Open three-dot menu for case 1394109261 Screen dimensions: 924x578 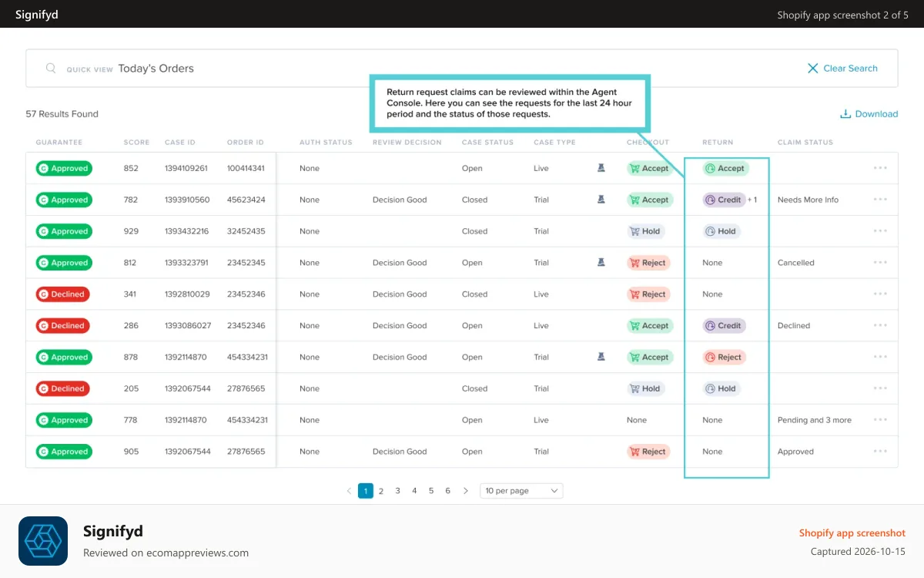coord(880,168)
